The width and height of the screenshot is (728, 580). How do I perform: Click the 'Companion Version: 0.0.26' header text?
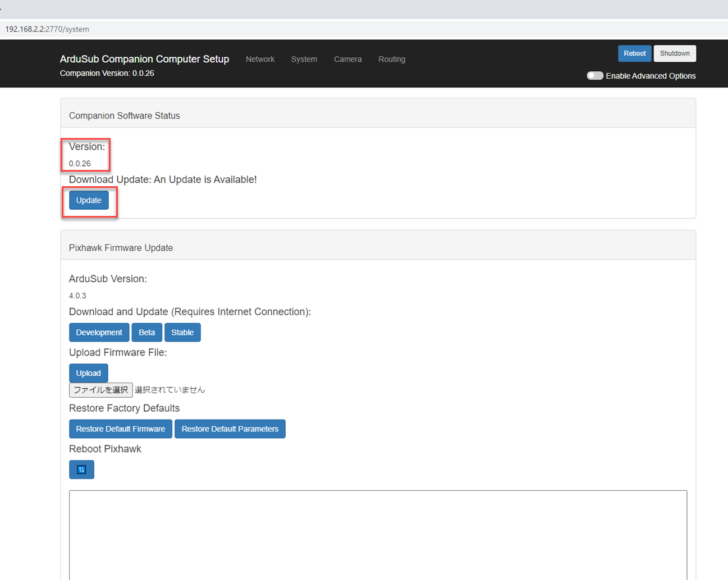tap(107, 73)
